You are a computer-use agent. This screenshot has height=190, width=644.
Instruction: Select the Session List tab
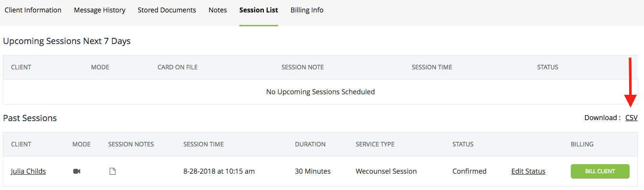pos(259,10)
